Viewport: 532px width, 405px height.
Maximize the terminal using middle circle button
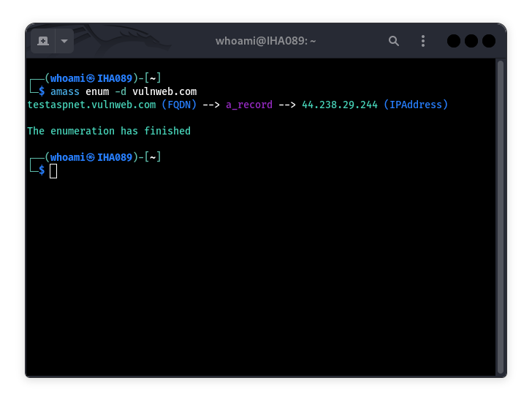tap(471, 41)
